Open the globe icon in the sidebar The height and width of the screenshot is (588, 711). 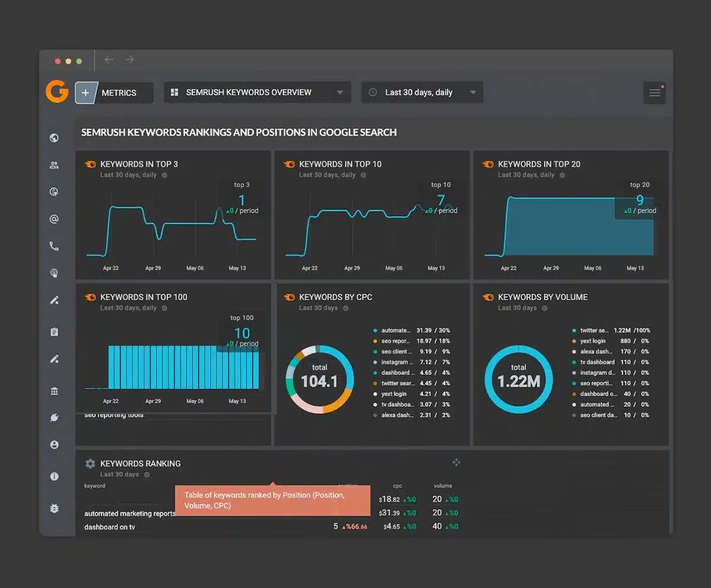[x=55, y=138]
